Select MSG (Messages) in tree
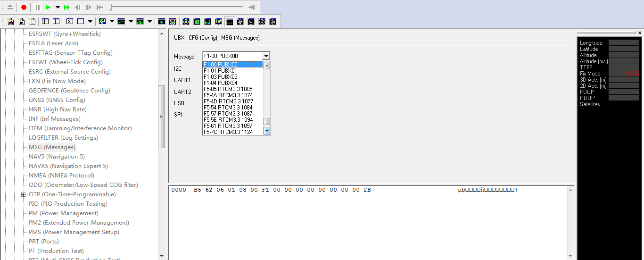 pos(52,147)
